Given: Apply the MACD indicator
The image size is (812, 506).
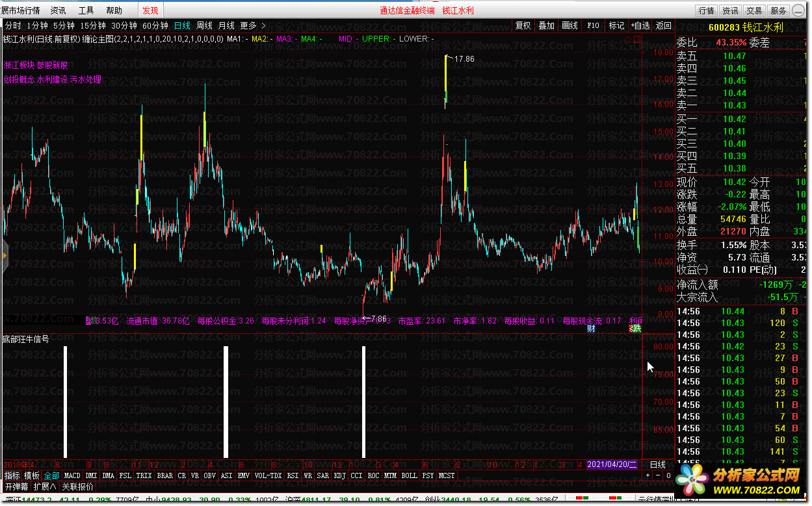Looking at the screenshot, I should point(73,475).
